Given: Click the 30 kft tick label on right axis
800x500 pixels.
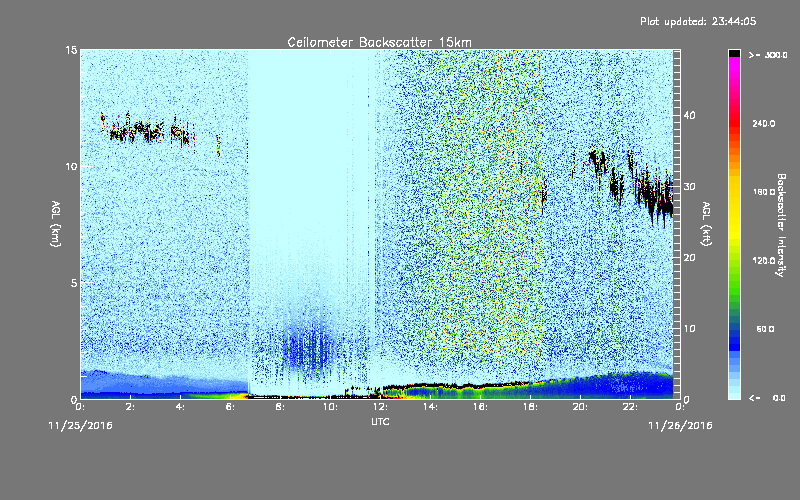Looking at the screenshot, I should tap(689, 186).
